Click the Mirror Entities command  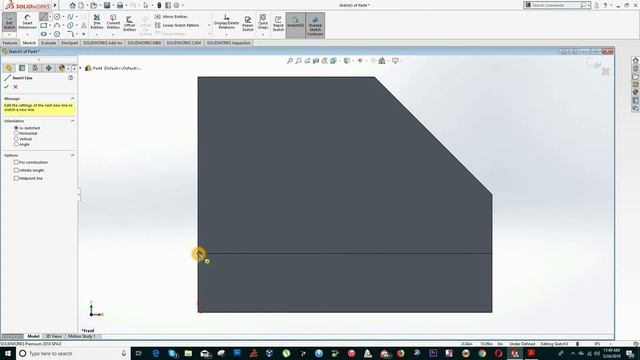tap(171, 17)
